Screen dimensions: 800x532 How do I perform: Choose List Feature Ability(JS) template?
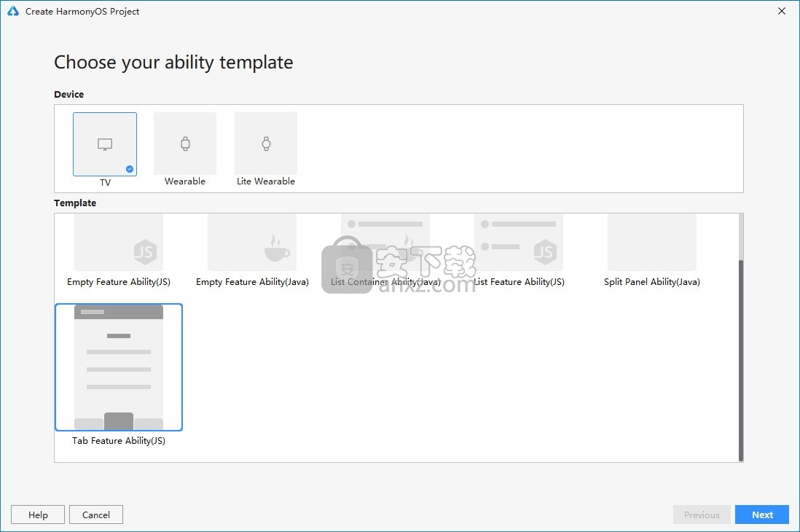519,243
